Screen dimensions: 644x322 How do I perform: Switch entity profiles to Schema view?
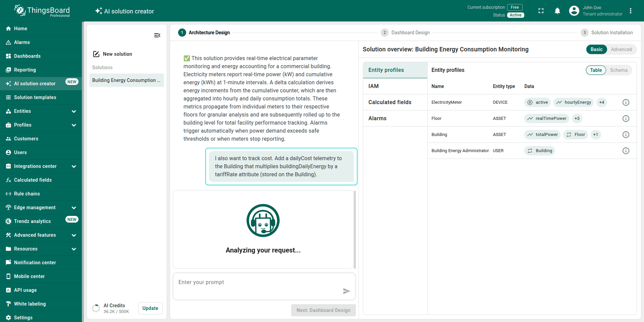click(619, 70)
